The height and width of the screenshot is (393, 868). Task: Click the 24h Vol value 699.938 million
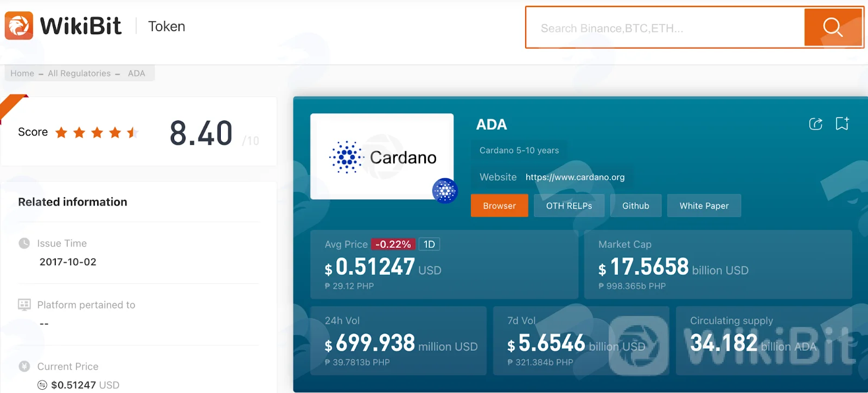point(401,344)
